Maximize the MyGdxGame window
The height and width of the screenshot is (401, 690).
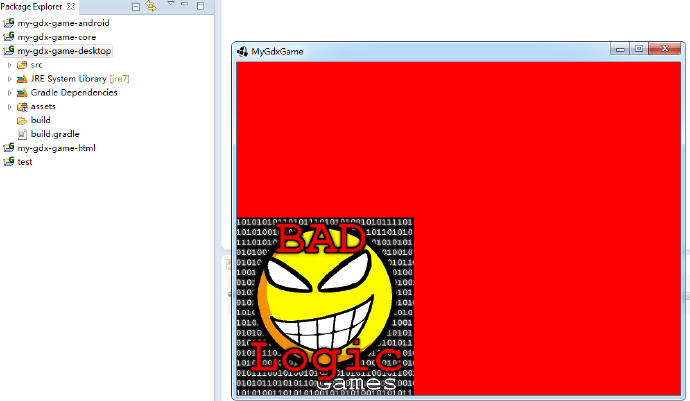(639, 49)
